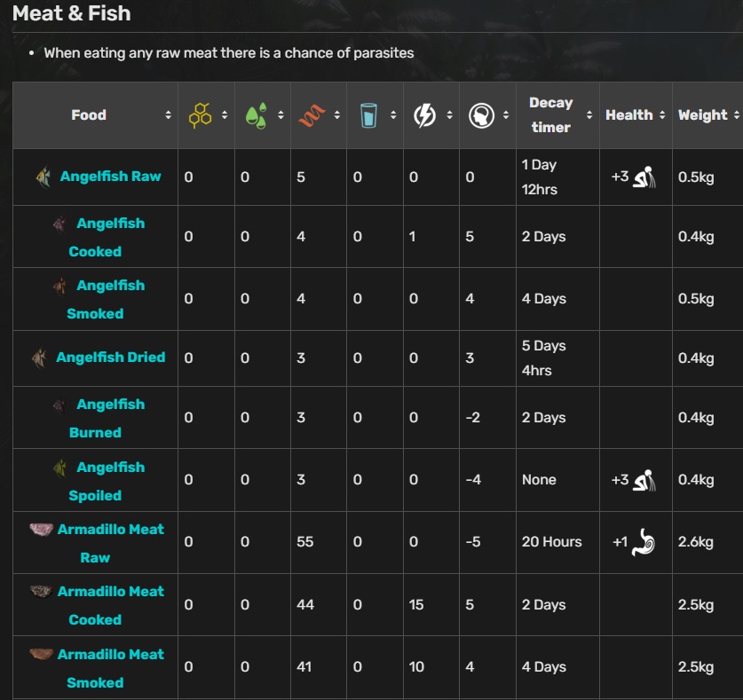Sort by Weight column header
The height and width of the screenshot is (700, 743).
click(x=702, y=115)
